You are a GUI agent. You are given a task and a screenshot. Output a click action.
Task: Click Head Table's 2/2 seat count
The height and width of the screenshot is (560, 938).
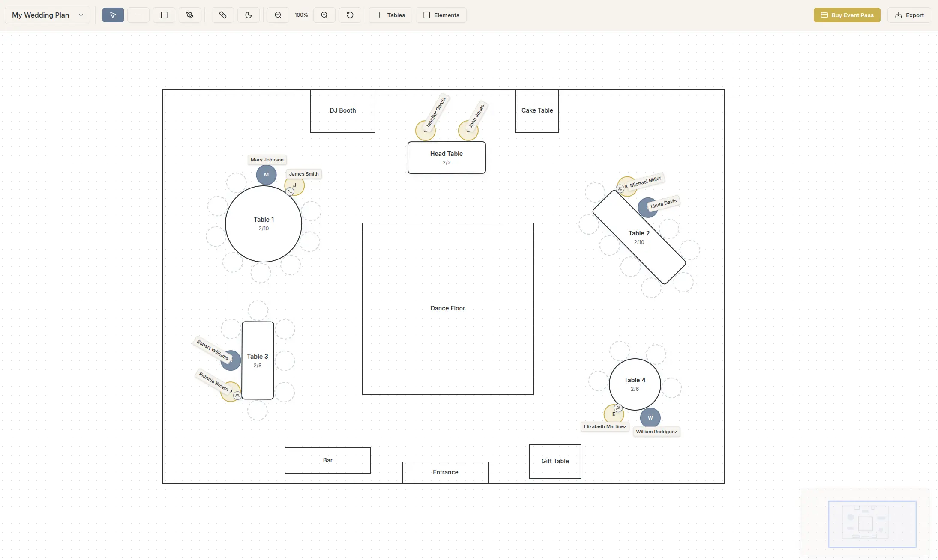pos(447,163)
